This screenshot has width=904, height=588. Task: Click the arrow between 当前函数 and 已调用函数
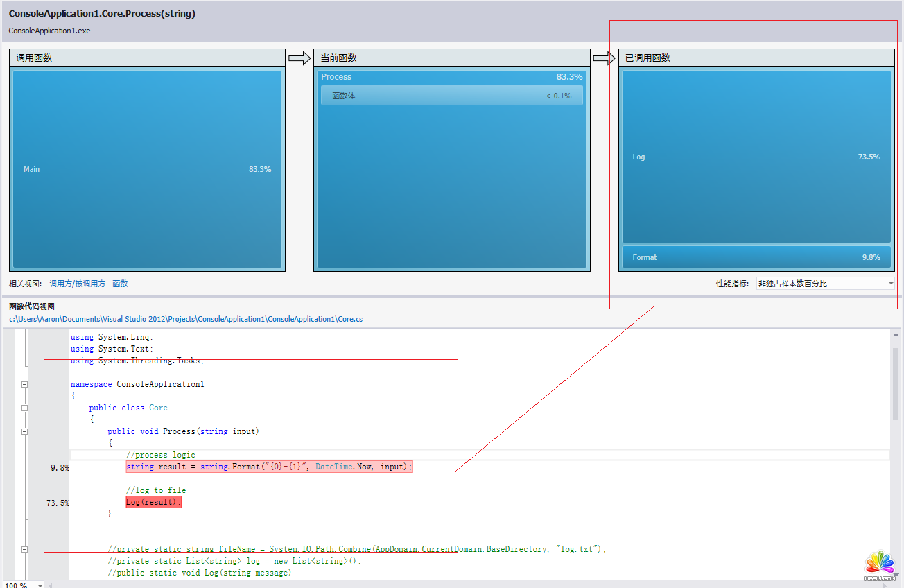[605, 58]
